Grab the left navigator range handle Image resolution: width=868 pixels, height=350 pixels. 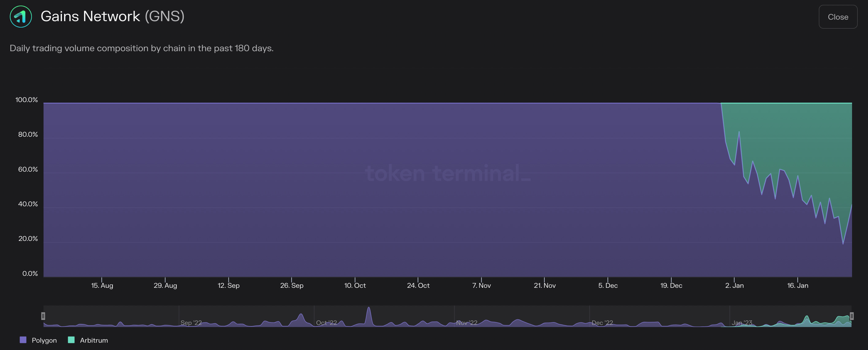pyautogui.click(x=43, y=316)
